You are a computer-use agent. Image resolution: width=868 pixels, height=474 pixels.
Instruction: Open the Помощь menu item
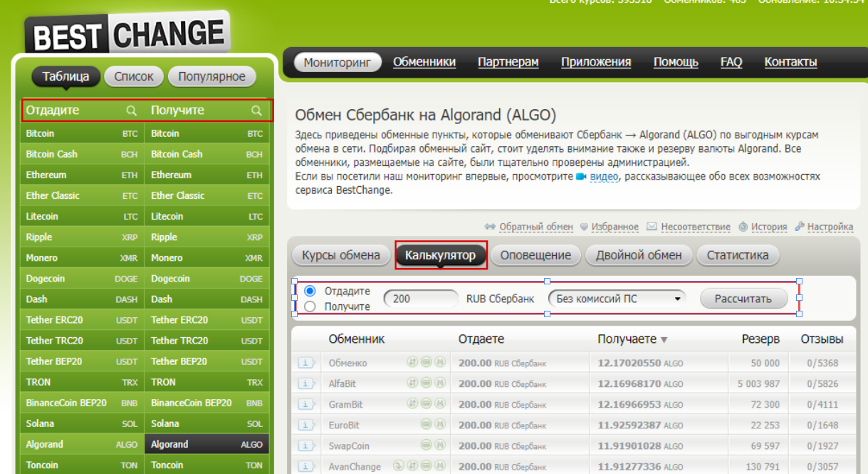tap(676, 62)
